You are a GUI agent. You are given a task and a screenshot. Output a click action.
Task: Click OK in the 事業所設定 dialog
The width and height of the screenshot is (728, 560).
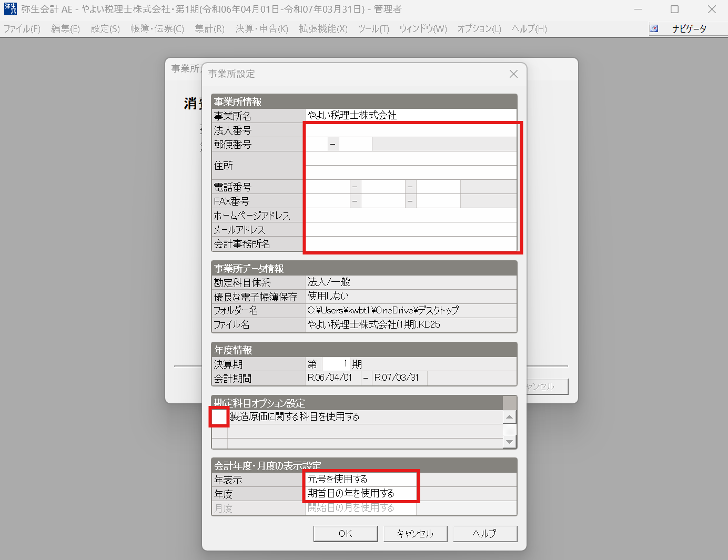(346, 534)
